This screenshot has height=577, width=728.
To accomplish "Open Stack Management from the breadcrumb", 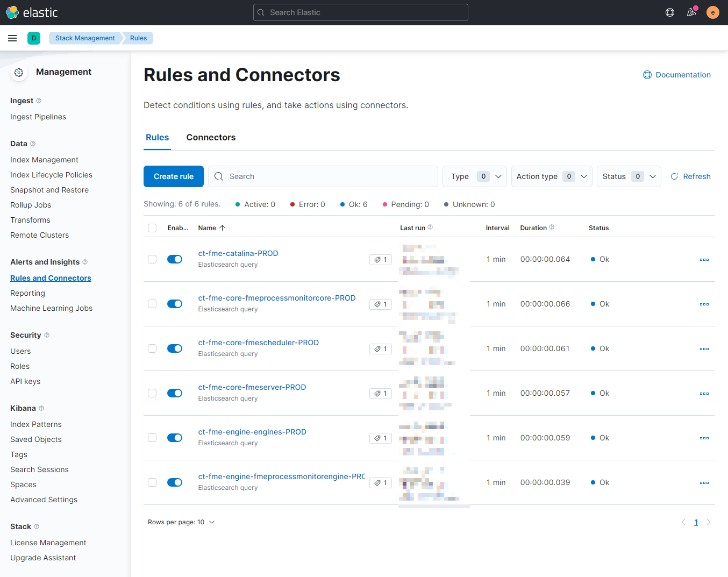I will [84, 38].
